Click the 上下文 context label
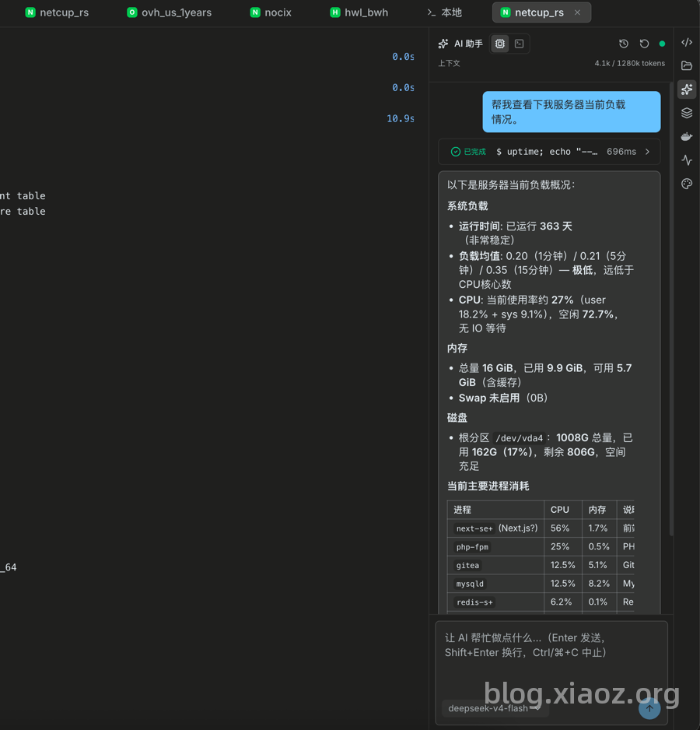This screenshot has height=730, width=700. (x=449, y=63)
